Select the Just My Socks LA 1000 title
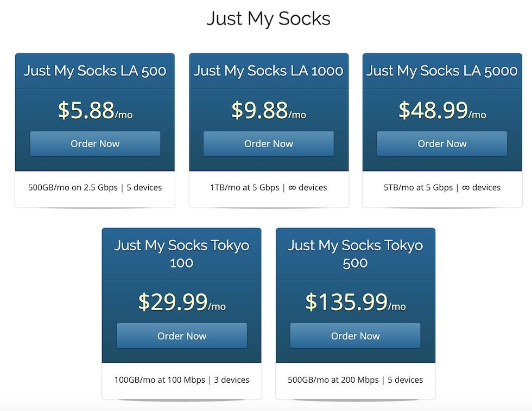 coord(268,71)
